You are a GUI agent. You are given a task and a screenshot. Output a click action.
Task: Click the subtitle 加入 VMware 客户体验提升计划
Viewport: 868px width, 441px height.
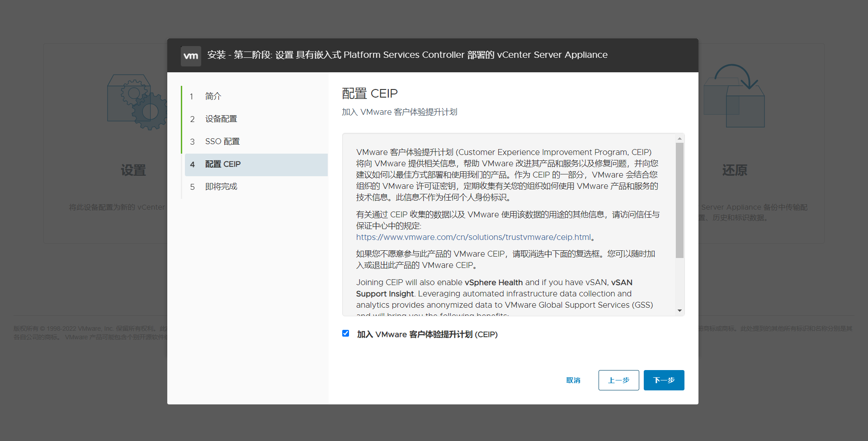tap(400, 112)
